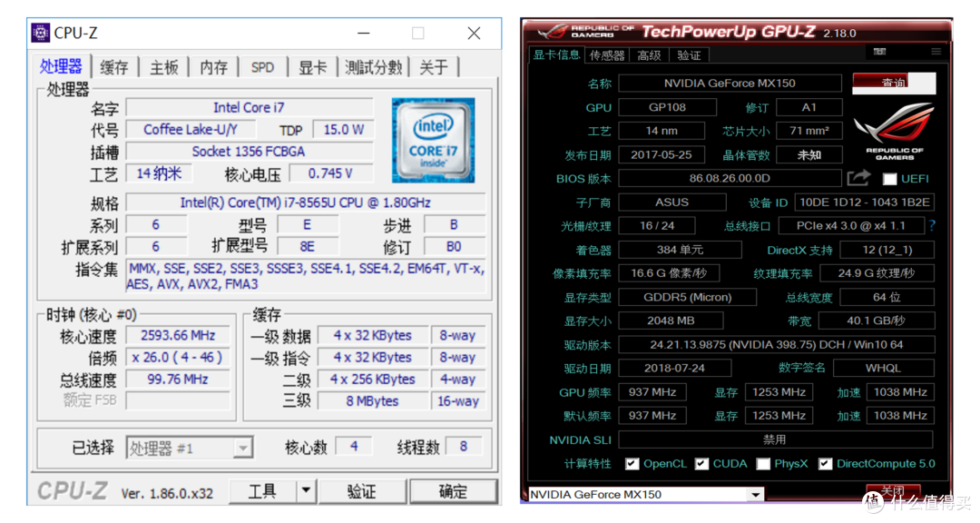Click the 工具 button in CPU-Z

click(x=262, y=491)
